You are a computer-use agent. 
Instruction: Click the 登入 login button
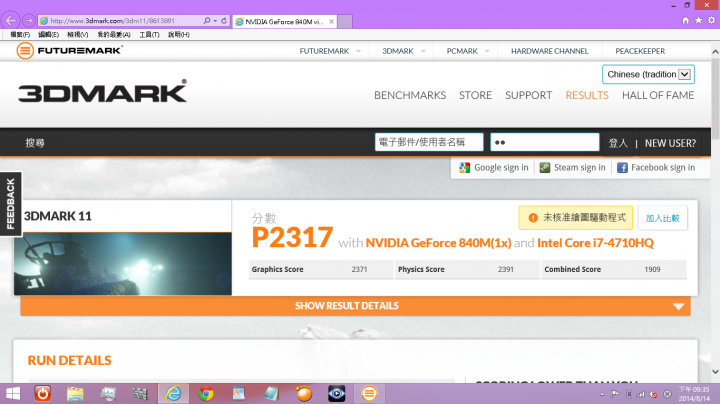point(618,143)
